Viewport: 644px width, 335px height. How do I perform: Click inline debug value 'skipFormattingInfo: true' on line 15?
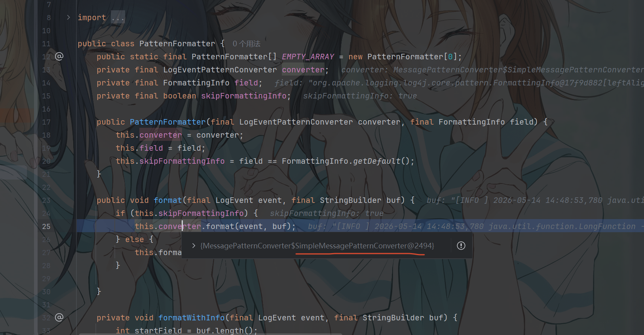(360, 96)
